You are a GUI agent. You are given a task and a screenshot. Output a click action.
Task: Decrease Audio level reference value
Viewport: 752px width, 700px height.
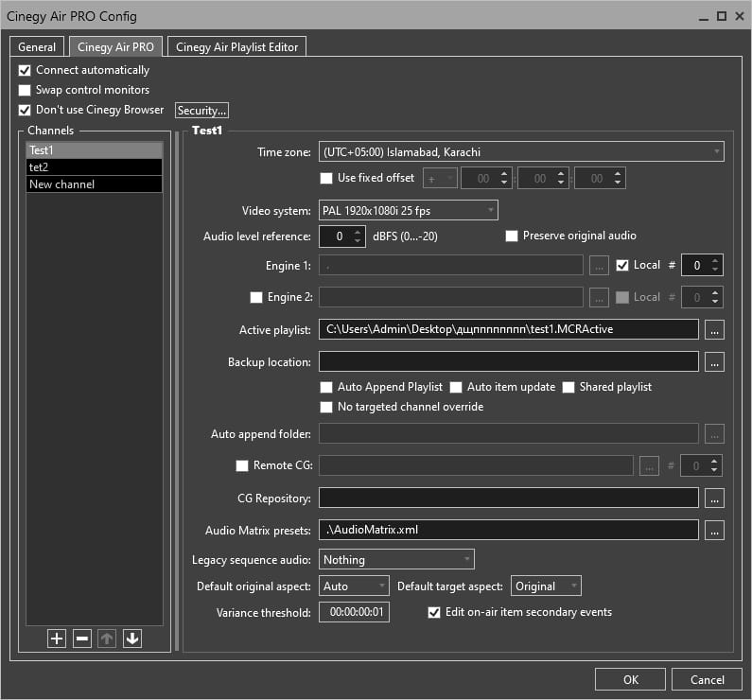click(x=358, y=241)
